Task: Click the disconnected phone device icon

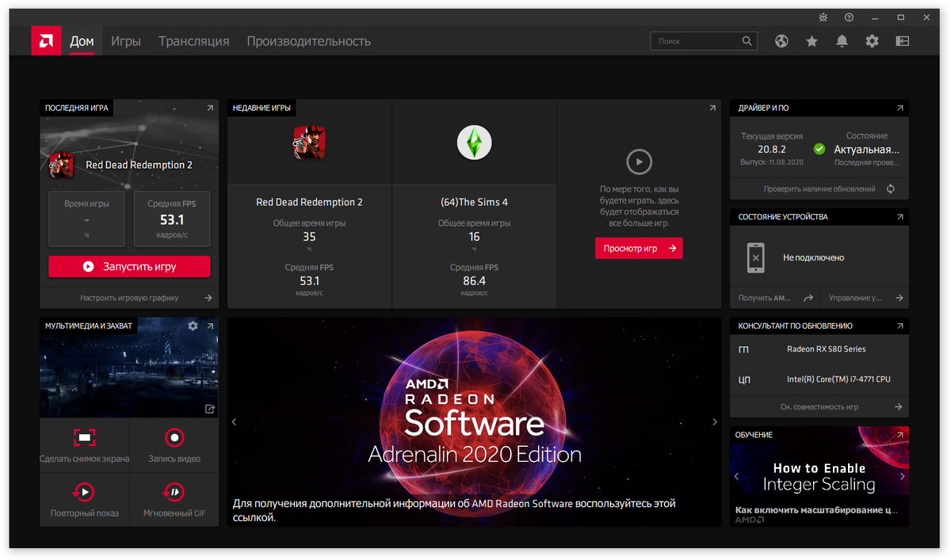Action: point(755,257)
